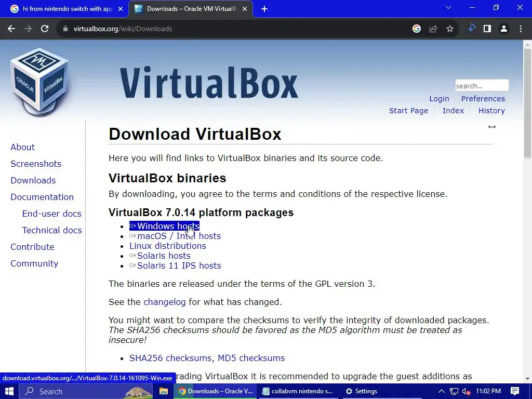Click the VirtualBox search field
Image resolution: width=532 pixels, height=399 pixels.
tap(482, 86)
